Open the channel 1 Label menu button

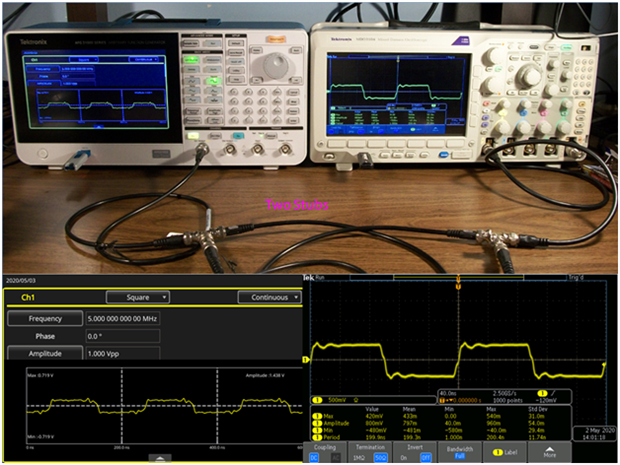tap(505, 452)
